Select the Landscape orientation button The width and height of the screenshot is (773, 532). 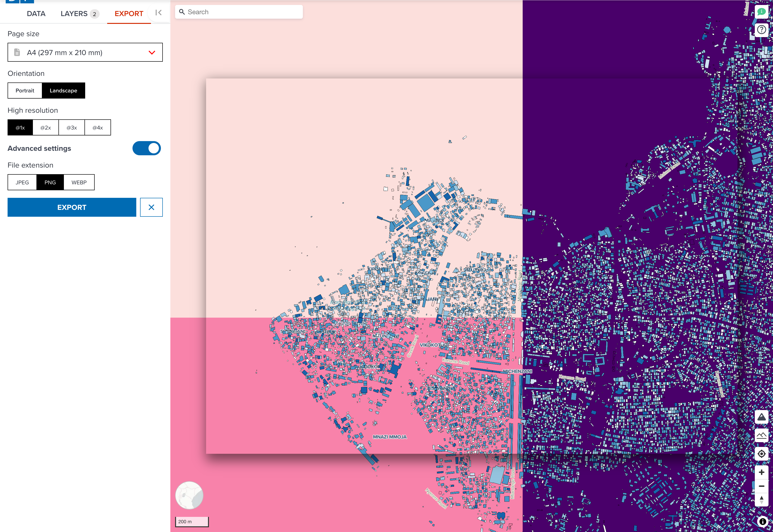[63, 90]
